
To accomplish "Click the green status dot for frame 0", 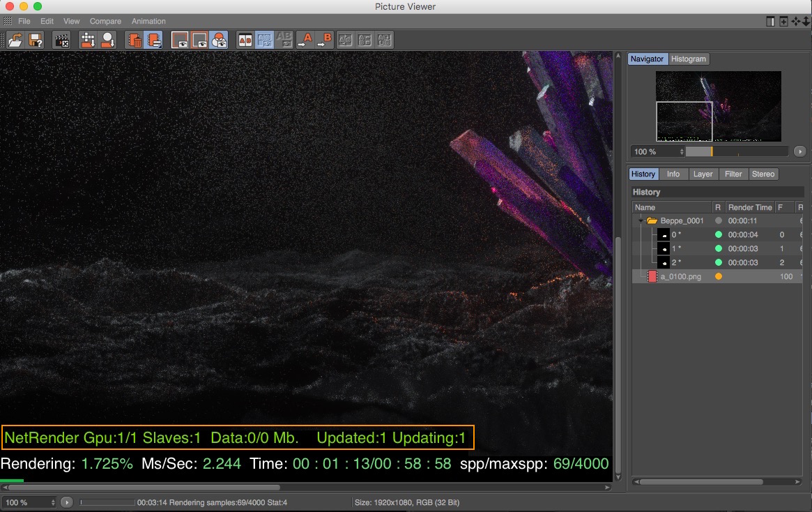I will (719, 235).
